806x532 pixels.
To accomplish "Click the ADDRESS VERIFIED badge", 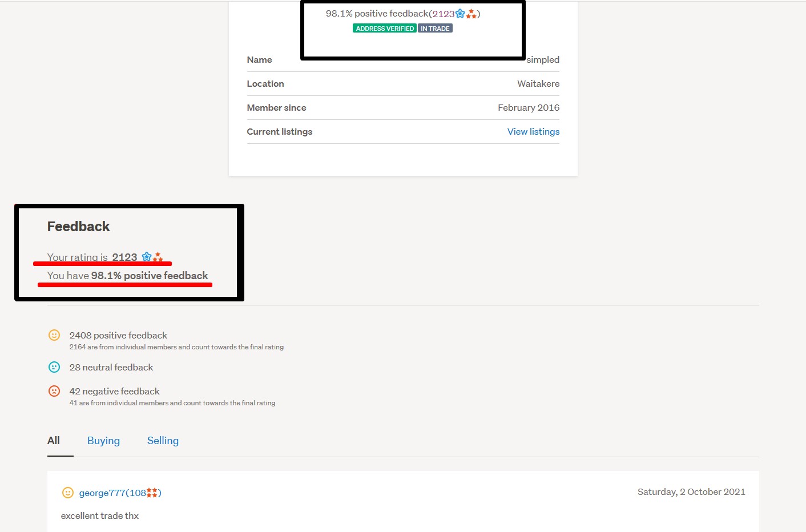I will [385, 29].
